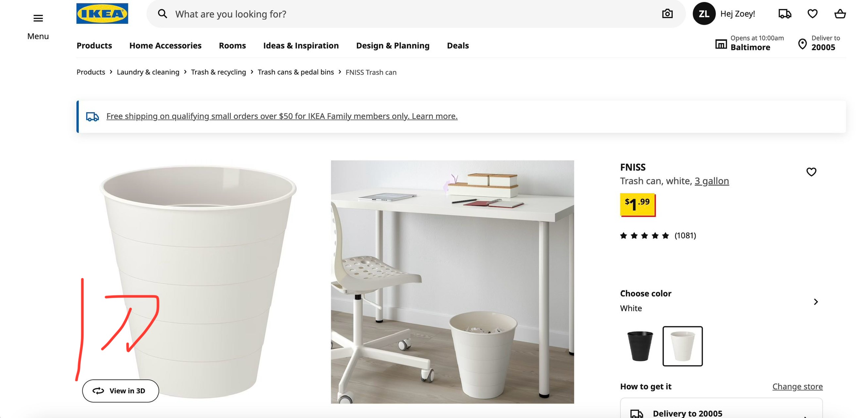Image resolution: width=868 pixels, height=418 pixels.
Task: Select the black trash can color
Action: tap(639, 346)
